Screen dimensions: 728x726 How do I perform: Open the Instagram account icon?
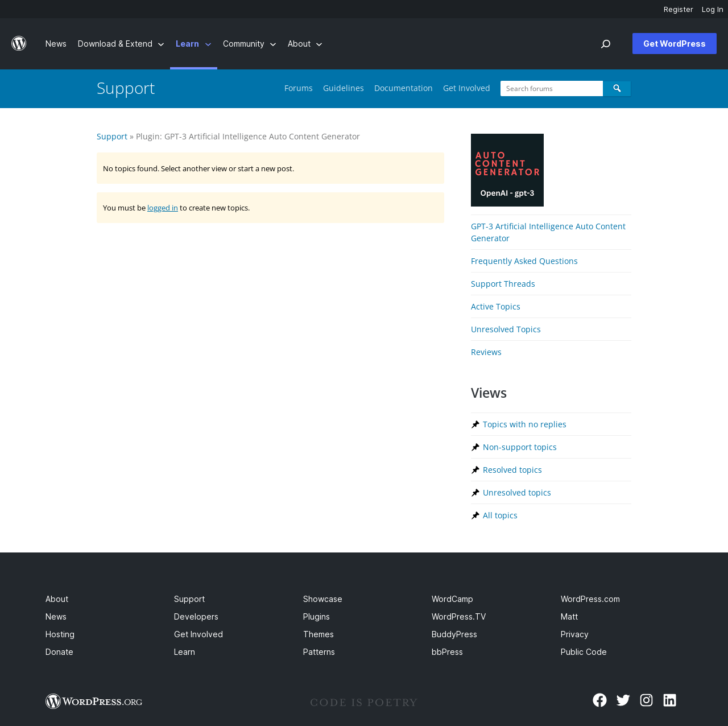[646, 700]
